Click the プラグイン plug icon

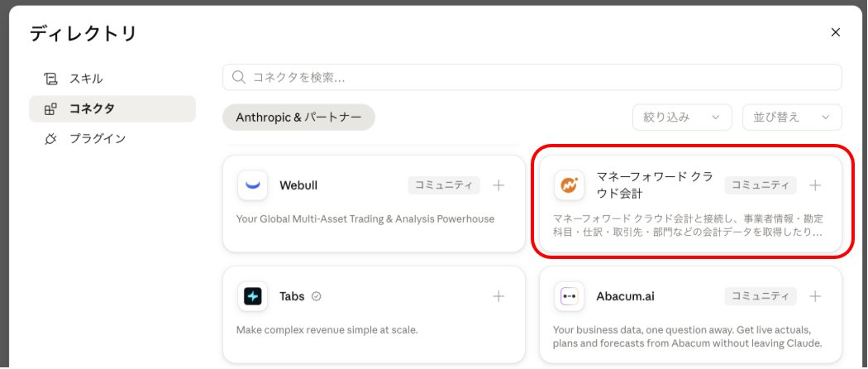point(50,138)
